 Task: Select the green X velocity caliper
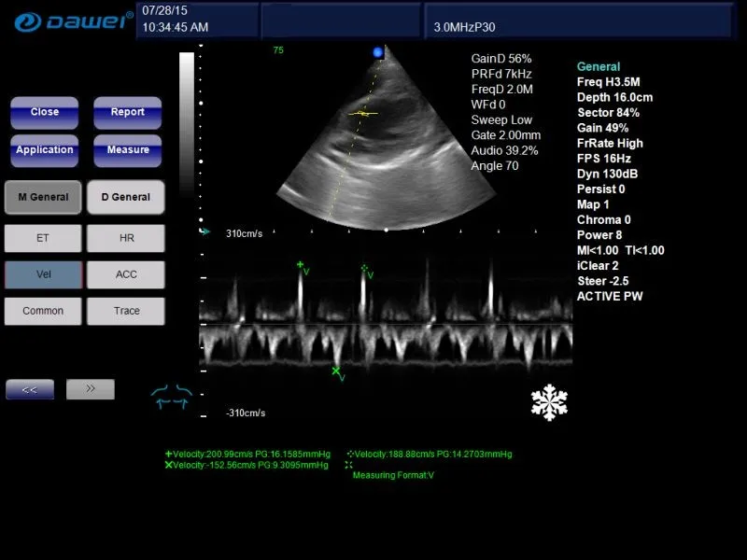click(336, 371)
